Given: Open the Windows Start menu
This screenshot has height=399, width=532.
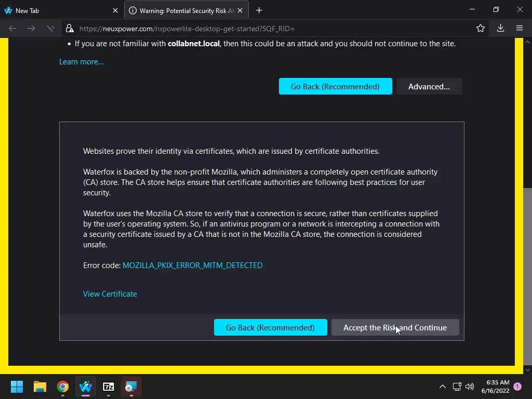Looking at the screenshot, I should click(x=17, y=387).
